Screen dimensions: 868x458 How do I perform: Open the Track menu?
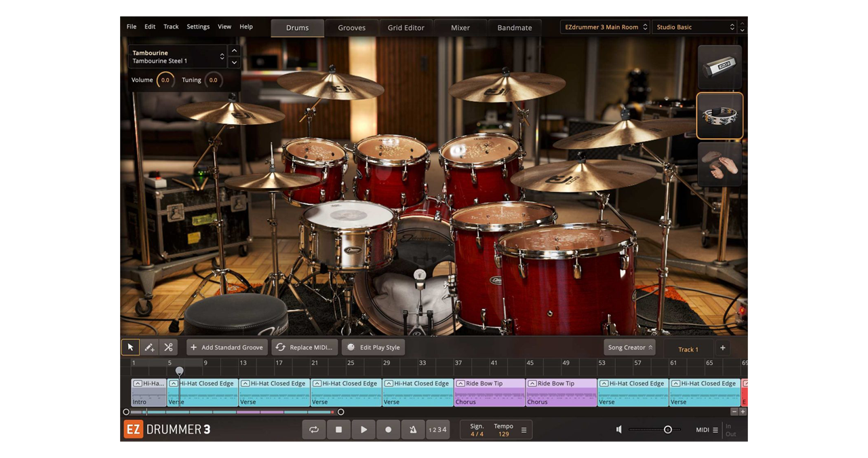171,26
